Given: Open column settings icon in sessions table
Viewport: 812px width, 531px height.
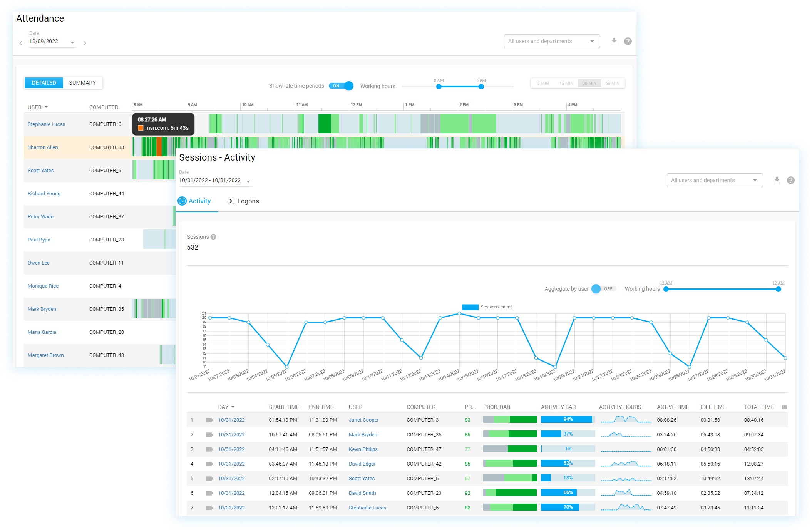Looking at the screenshot, I should (784, 407).
